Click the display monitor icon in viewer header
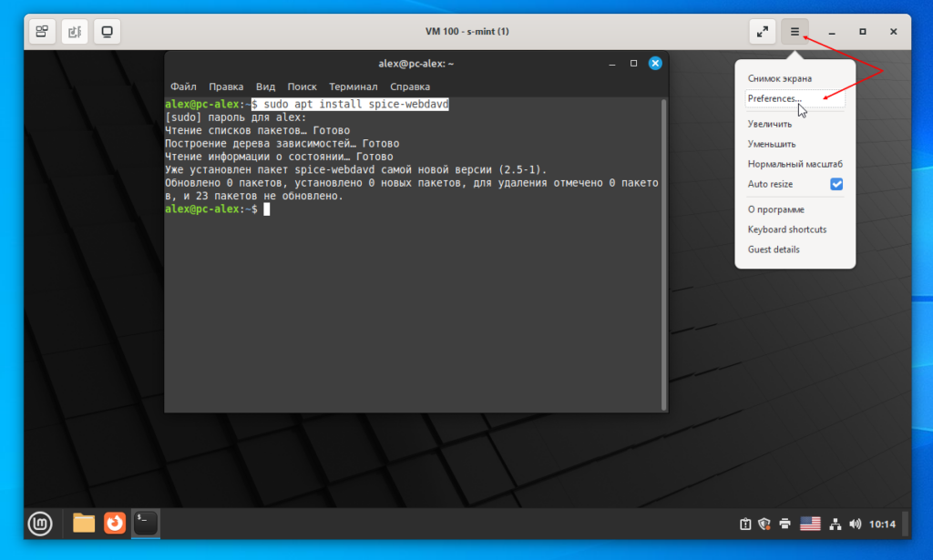This screenshot has width=933, height=560. click(x=108, y=32)
